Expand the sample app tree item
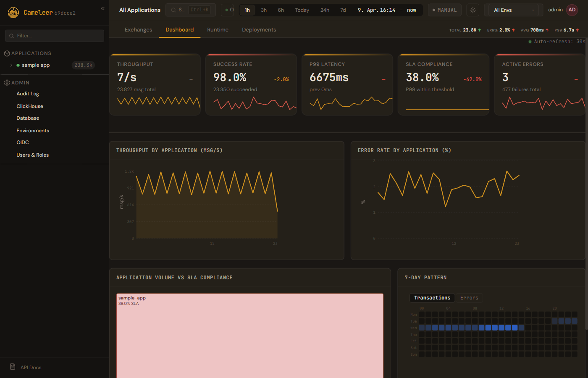Screen dimensions: 588x378 pos(11,65)
